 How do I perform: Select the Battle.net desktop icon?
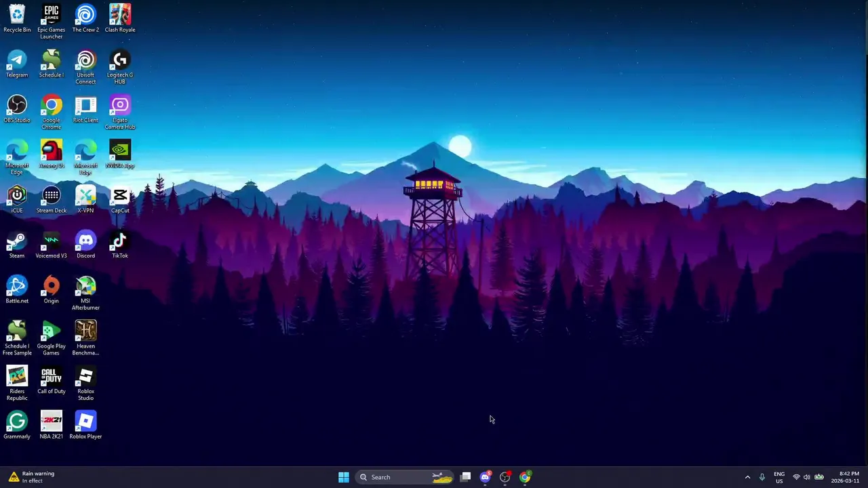coord(17,290)
